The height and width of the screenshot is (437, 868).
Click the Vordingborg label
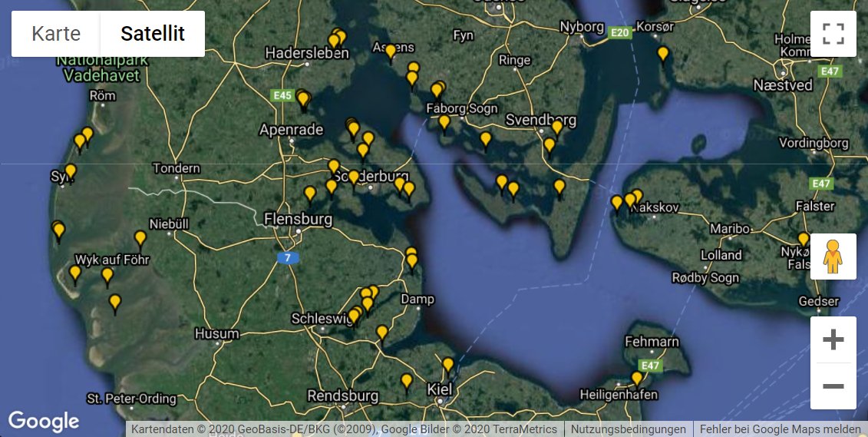(814, 143)
